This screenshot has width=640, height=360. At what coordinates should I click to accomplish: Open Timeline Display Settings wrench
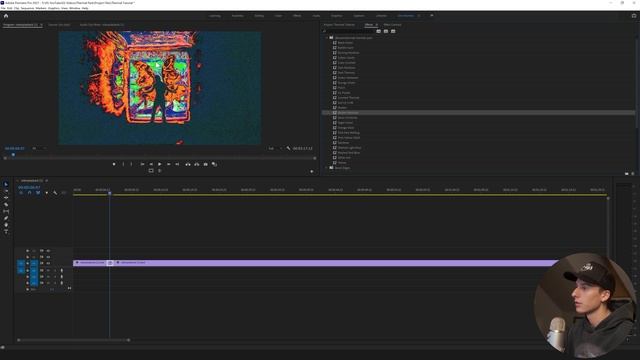coord(55,193)
